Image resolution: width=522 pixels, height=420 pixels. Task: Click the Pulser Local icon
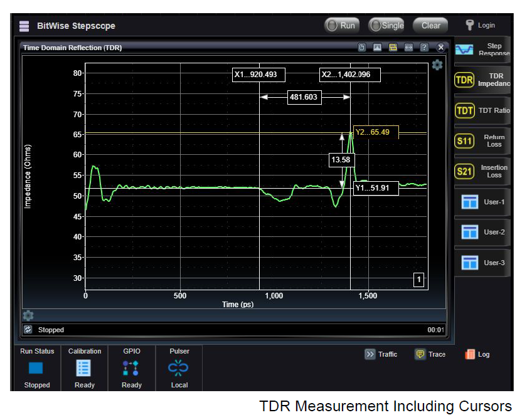coord(178,368)
